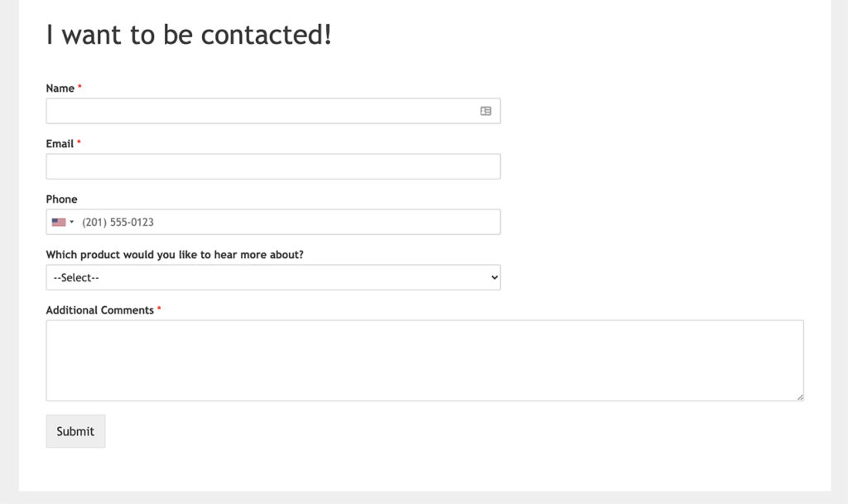Click the resize grip on comments box
This screenshot has height=504, width=848.
click(800, 396)
